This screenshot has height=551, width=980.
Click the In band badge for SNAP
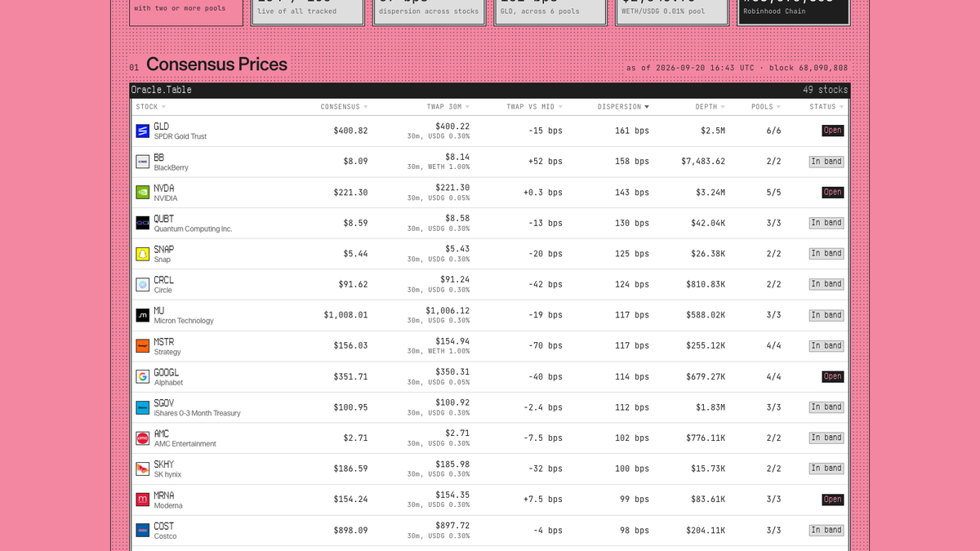coord(826,254)
